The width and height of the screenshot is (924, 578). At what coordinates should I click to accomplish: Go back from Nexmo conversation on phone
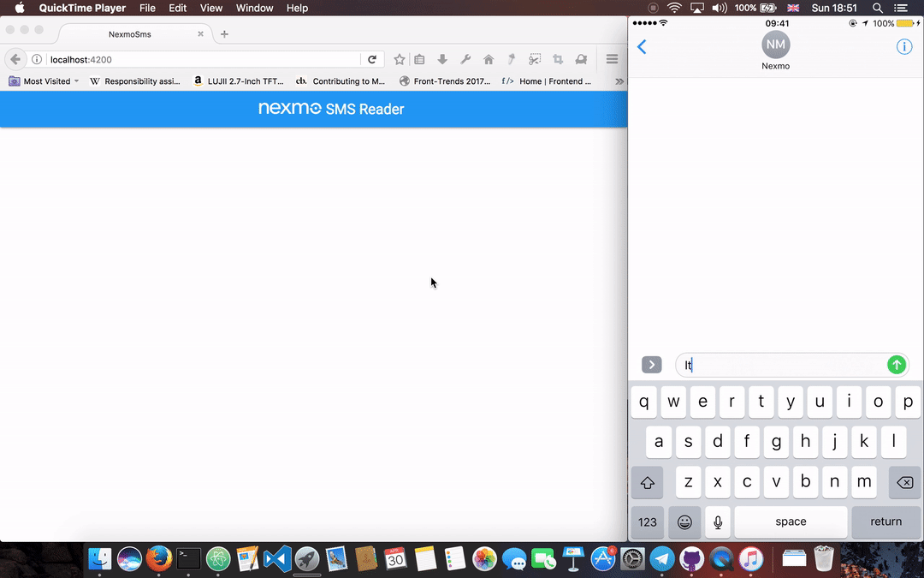tap(642, 46)
